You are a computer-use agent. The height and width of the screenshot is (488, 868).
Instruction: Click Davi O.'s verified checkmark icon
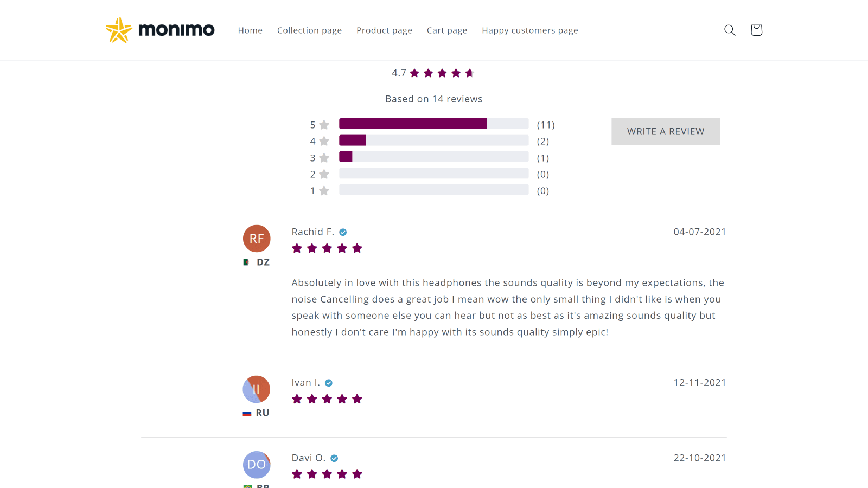333,458
